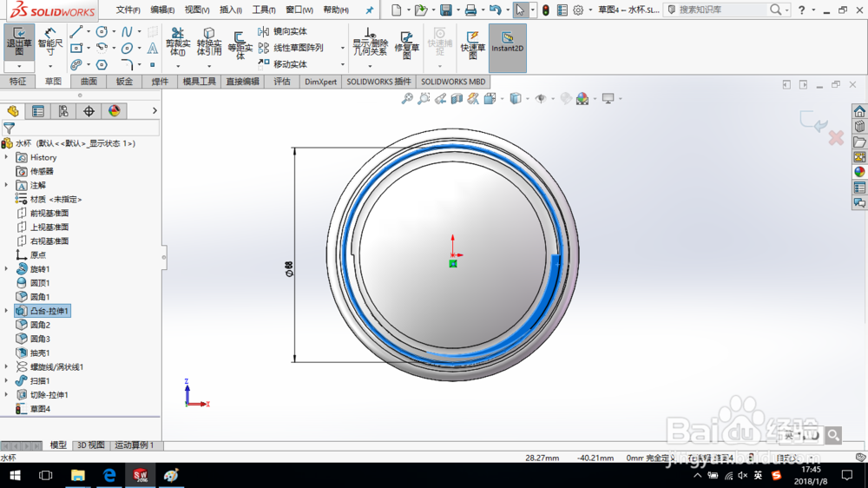Click Section View icon in view toolbar
The width and height of the screenshot is (868, 488).
click(x=457, y=99)
